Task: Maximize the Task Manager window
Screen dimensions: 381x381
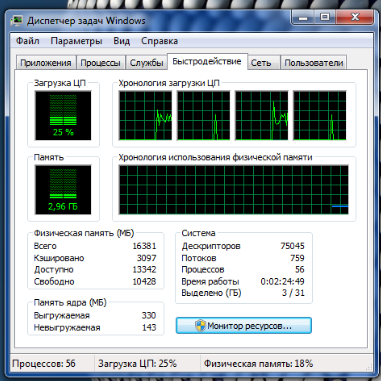Action: pos(325,18)
